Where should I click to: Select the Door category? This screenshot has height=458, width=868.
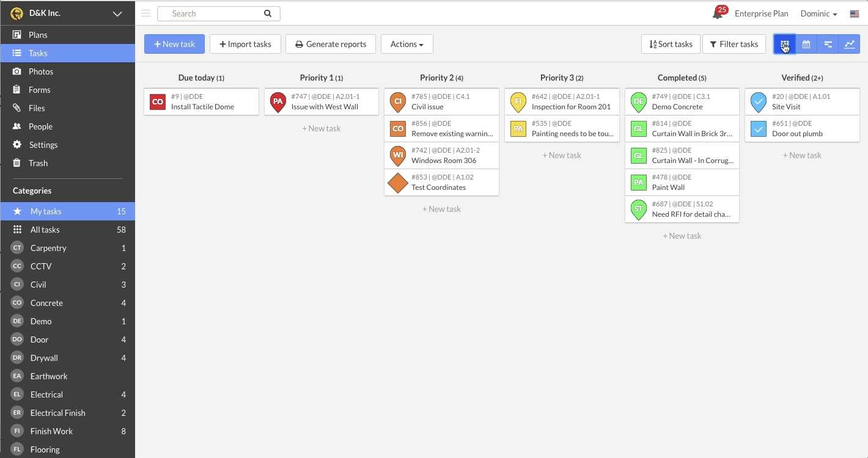[x=67, y=340]
